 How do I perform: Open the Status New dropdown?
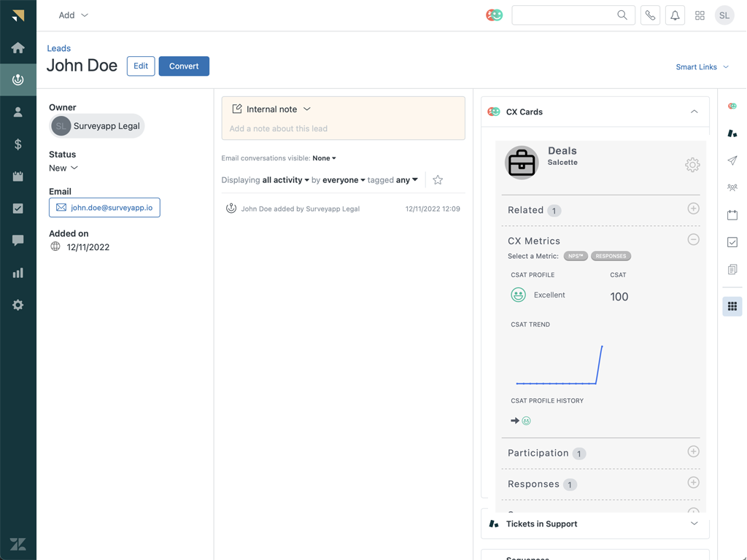(63, 168)
